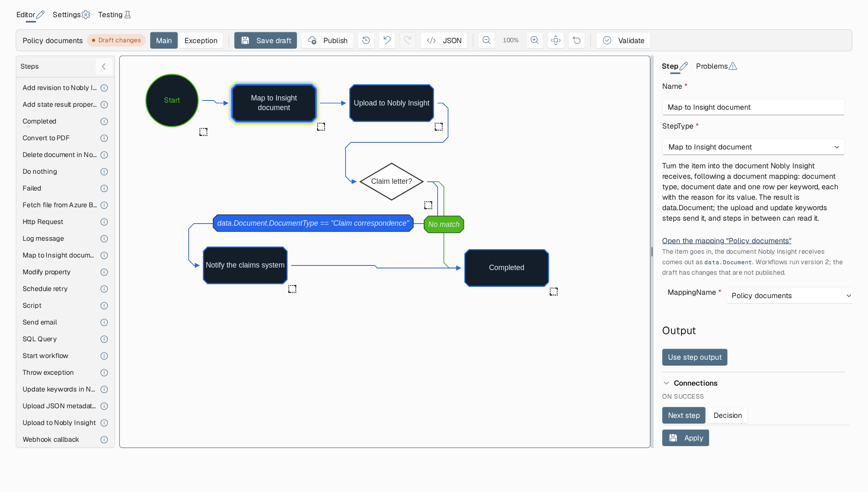Collapse the Steps panel chevron

pos(104,66)
